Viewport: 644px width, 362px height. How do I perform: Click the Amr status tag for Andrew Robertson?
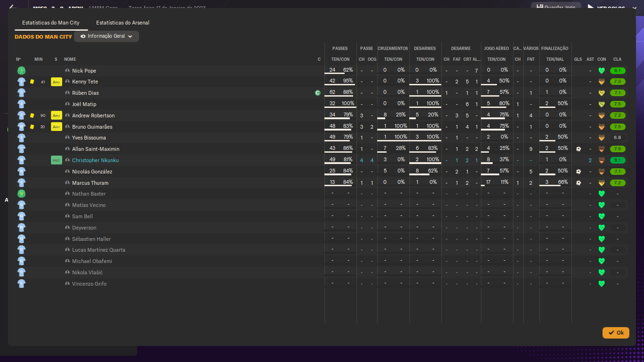tap(57, 115)
